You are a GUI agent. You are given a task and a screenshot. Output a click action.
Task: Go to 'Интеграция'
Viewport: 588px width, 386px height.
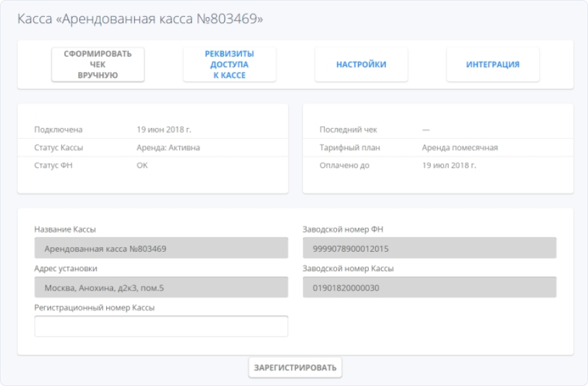(493, 65)
